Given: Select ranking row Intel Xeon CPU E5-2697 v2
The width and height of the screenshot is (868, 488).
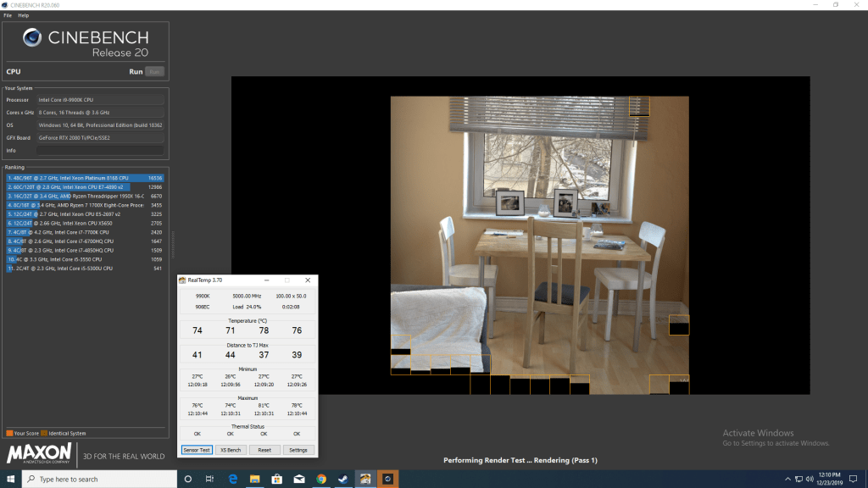Looking at the screenshot, I should tap(85, 214).
